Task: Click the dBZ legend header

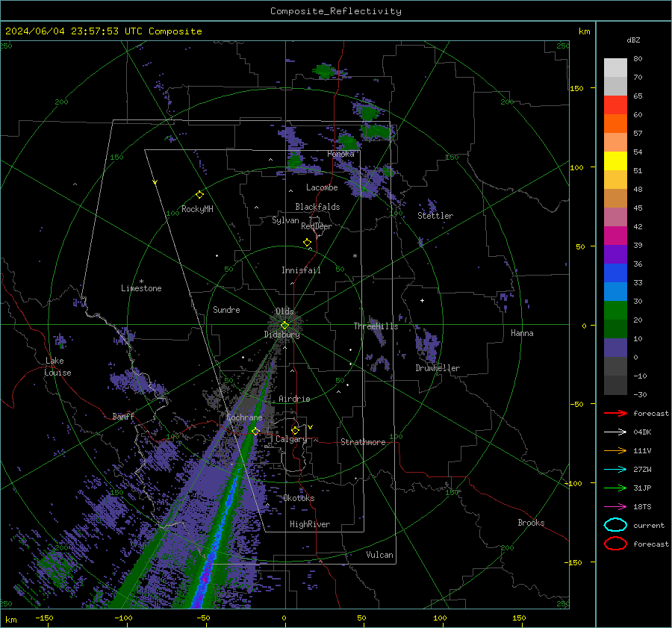Action: [633, 40]
